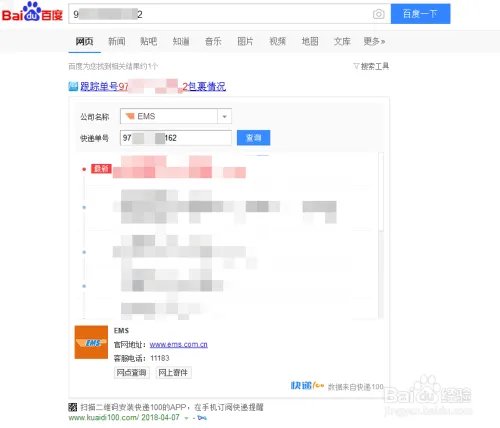
Task: Click the QR code icon
Action: (73, 407)
